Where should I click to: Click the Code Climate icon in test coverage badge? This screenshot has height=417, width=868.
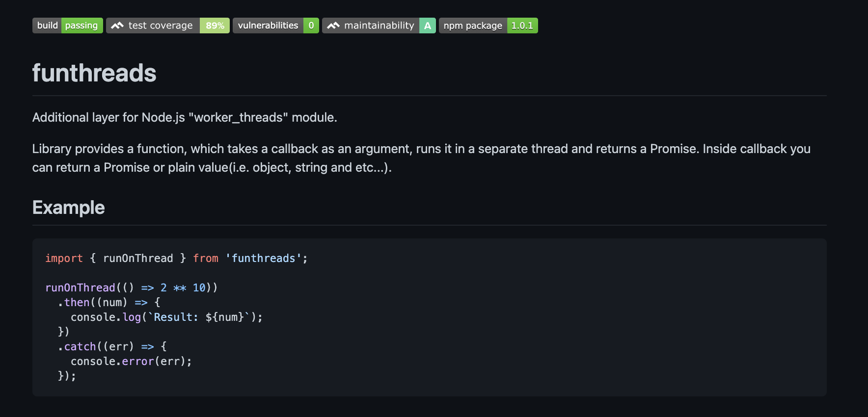(x=117, y=26)
